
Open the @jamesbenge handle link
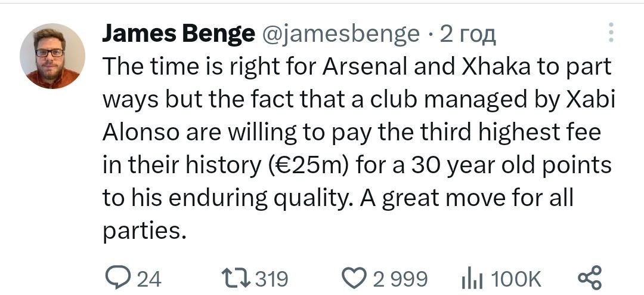tap(341, 34)
